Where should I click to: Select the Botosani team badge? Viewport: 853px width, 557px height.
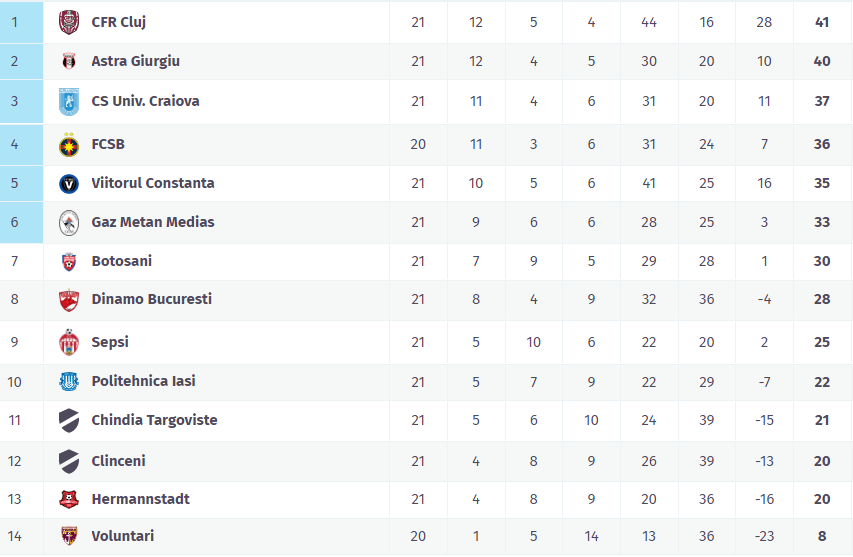pos(68,262)
